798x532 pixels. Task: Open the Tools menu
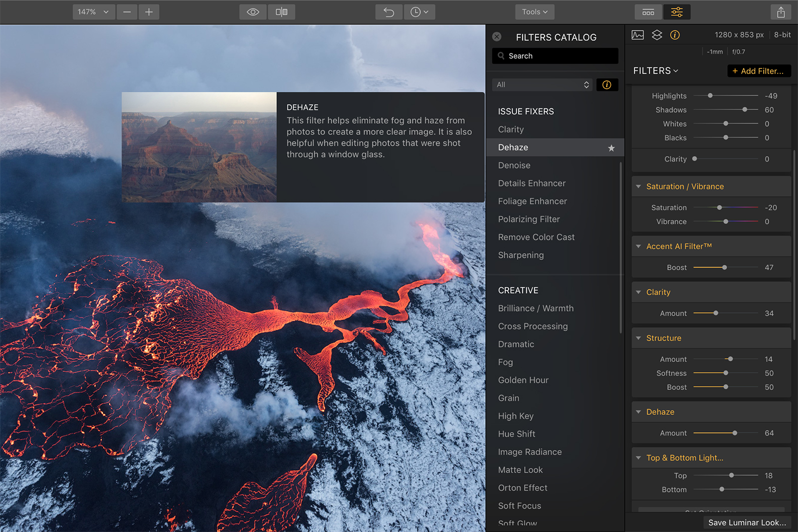[x=535, y=12]
